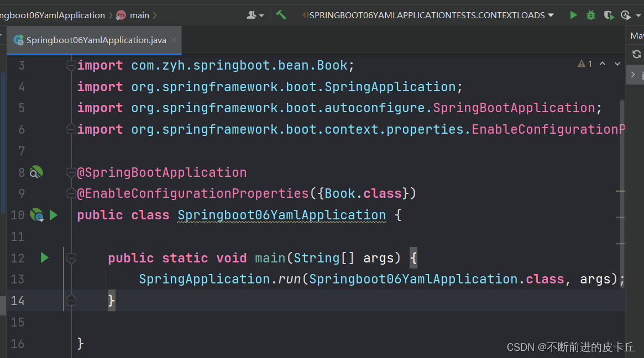This screenshot has height=358, width=644.
Task: Click the green Run button in toolbar
Action: pyautogui.click(x=573, y=15)
